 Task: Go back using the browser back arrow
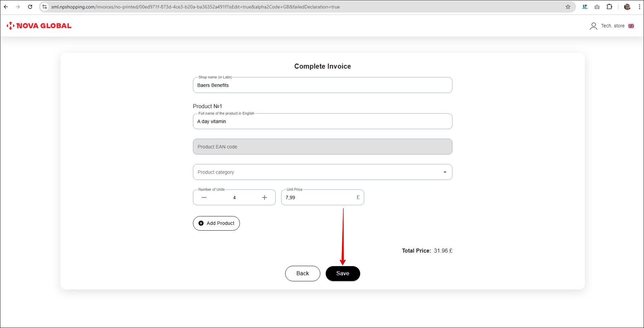pyautogui.click(x=6, y=7)
